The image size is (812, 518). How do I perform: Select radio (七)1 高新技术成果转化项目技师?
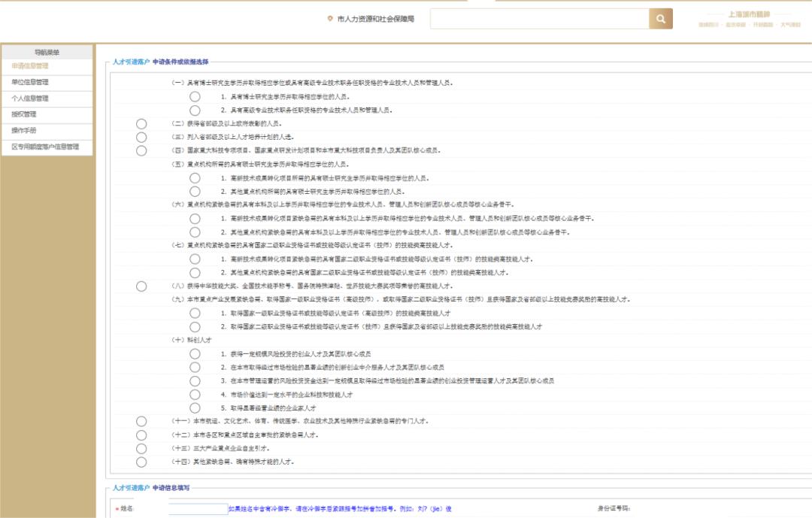195,259
